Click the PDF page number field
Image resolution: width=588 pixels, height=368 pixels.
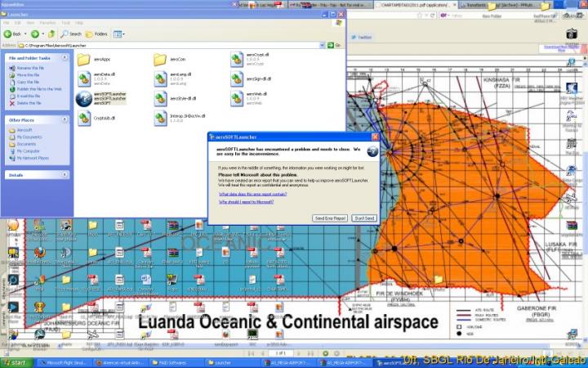(280, 353)
